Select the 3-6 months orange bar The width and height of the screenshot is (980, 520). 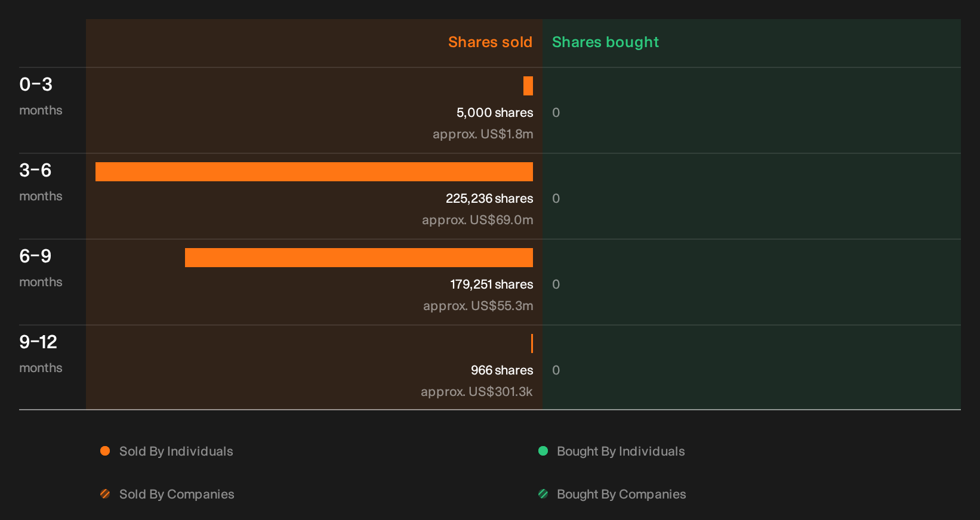coord(314,172)
